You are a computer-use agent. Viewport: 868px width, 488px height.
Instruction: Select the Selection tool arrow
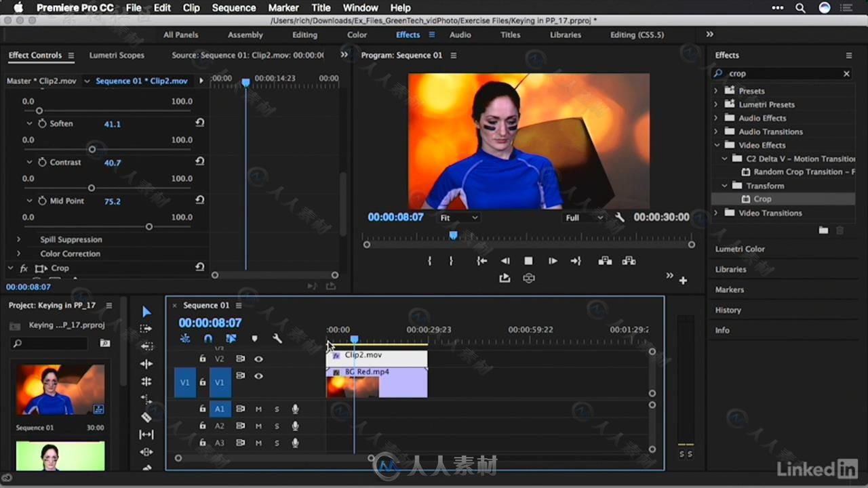pyautogui.click(x=146, y=312)
